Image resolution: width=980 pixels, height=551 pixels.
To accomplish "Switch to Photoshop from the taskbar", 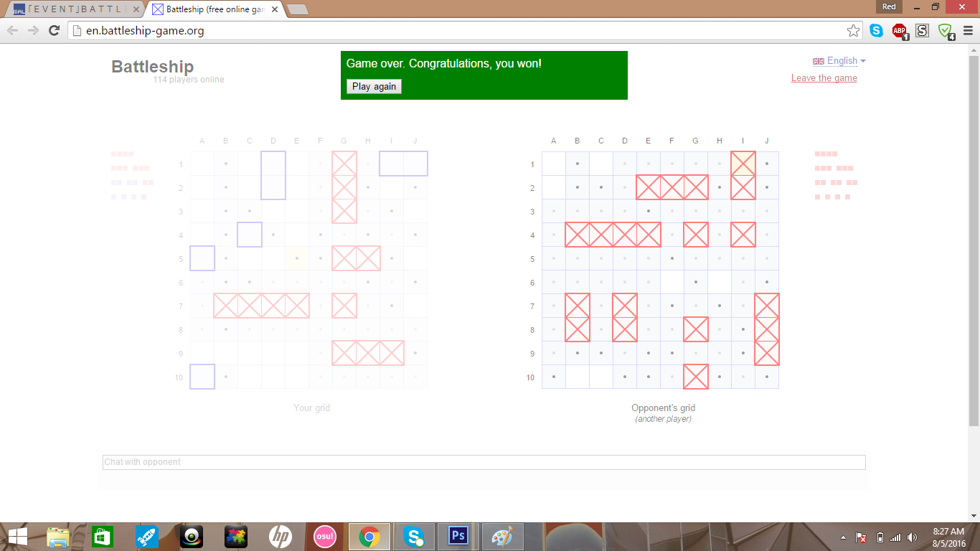I will coord(458,537).
